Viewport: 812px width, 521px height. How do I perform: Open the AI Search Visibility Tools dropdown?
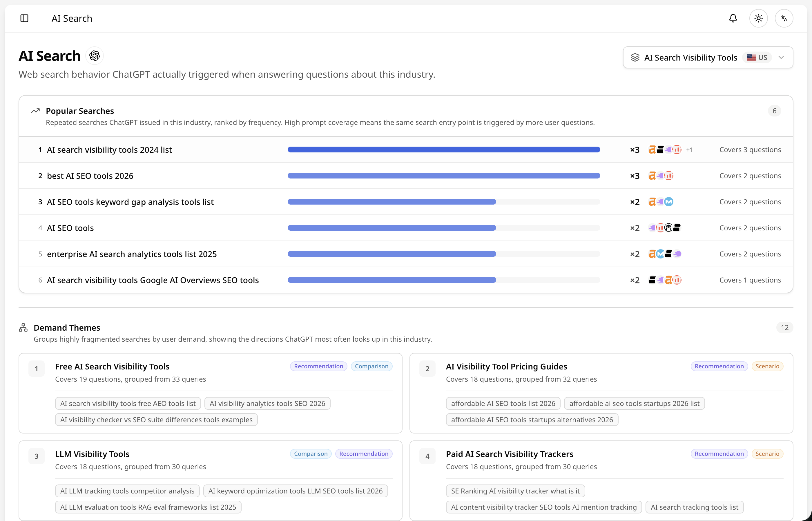point(708,57)
